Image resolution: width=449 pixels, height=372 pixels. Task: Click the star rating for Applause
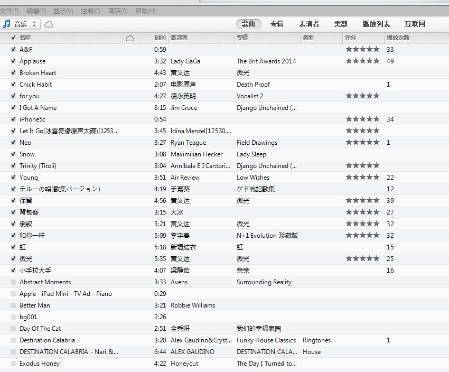[x=362, y=61]
